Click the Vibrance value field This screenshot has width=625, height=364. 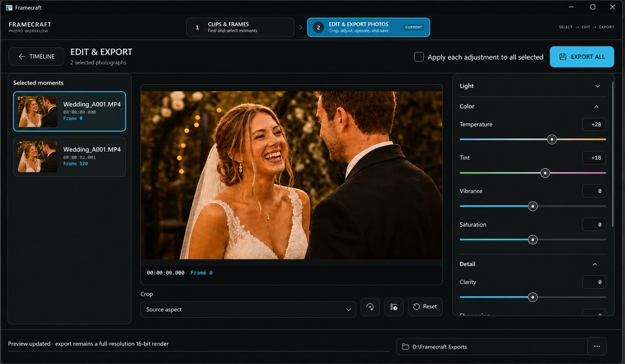(594, 191)
